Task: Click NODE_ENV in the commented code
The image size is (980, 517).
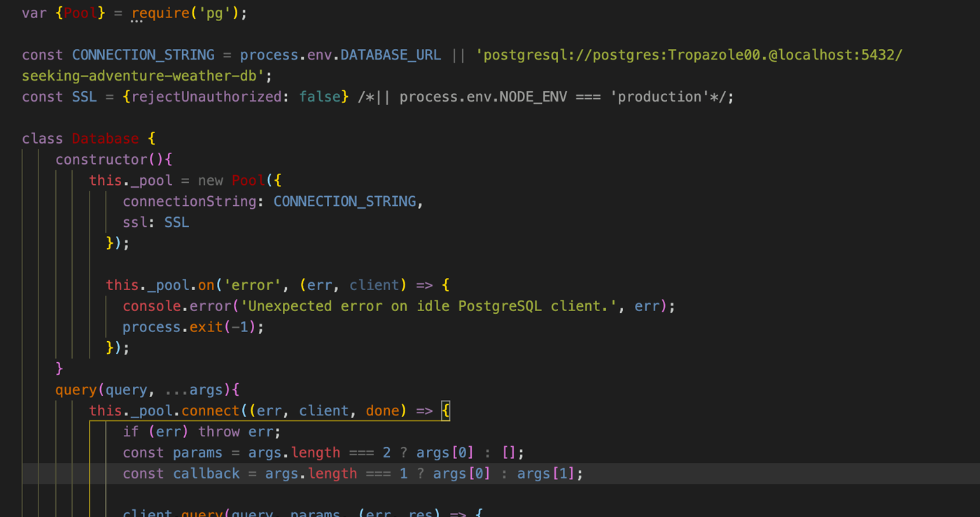Action: (x=533, y=97)
